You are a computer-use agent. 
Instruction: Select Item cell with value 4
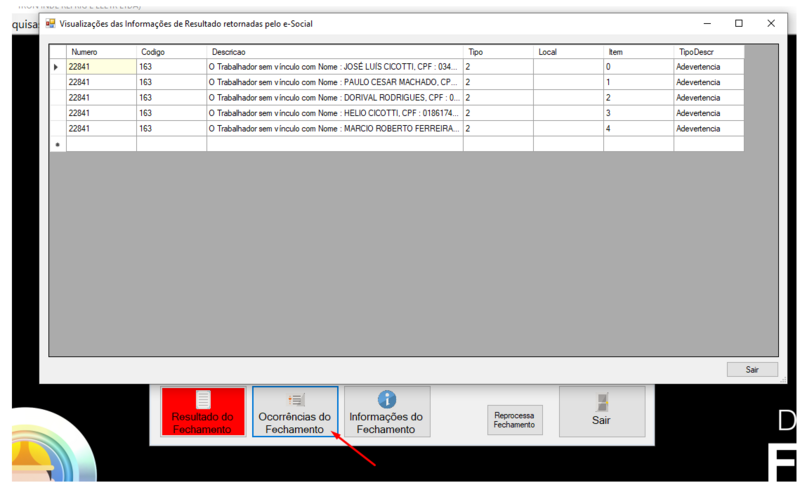(638, 129)
